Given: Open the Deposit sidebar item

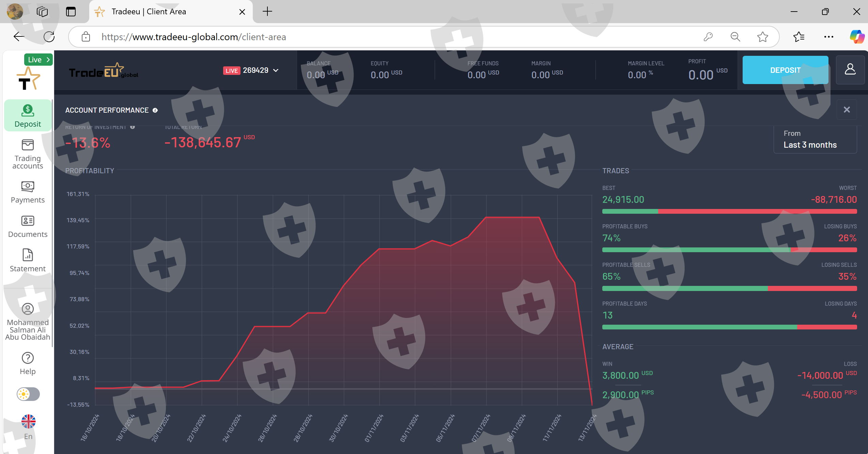Looking at the screenshot, I should pos(28,116).
